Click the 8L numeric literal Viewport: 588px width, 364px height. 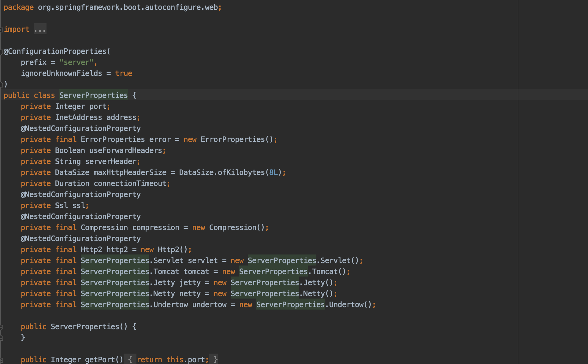[273, 173]
